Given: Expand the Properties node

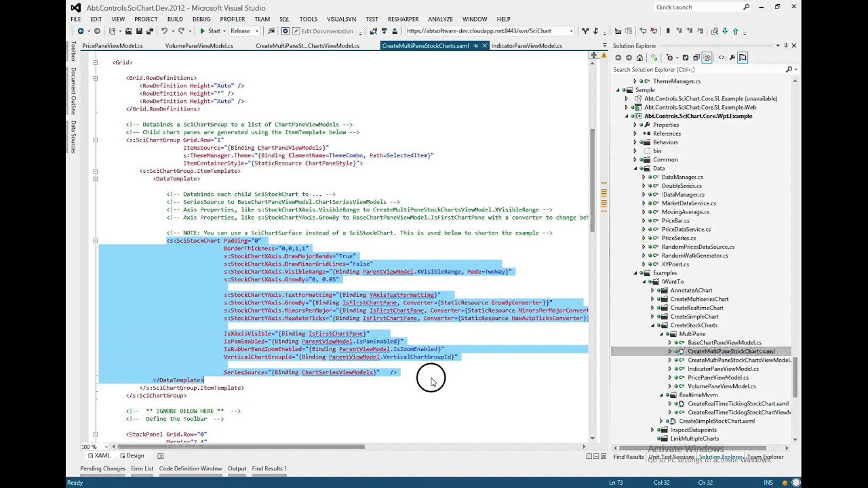Looking at the screenshot, I should tap(635, 125).
